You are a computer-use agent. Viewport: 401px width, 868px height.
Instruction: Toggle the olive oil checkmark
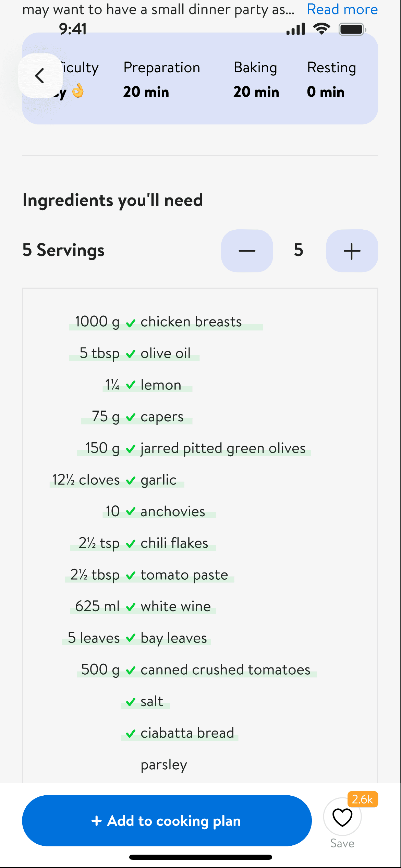pyautogui.click(x=131, y=354)
